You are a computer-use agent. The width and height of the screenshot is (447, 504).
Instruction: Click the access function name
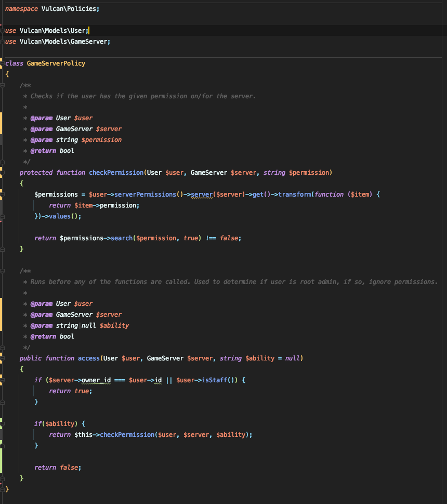click(x=88, y=358)
